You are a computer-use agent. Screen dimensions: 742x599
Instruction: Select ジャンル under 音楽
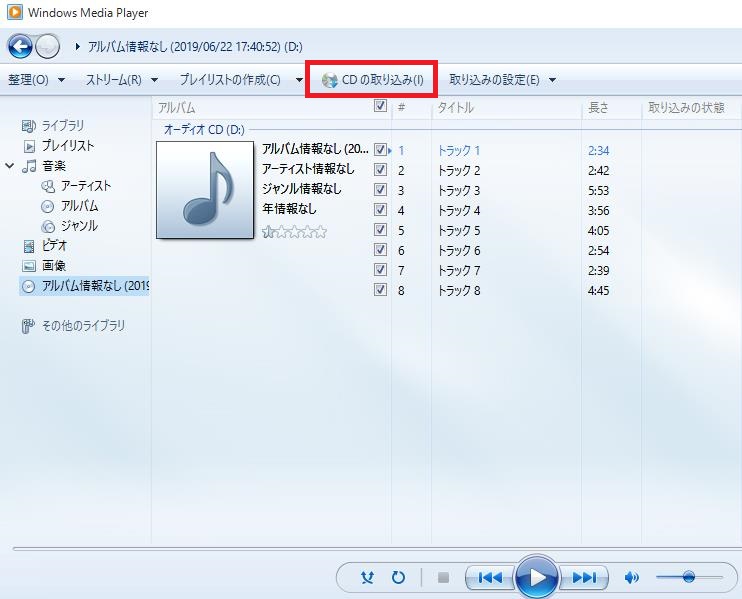tap(80, 226)
